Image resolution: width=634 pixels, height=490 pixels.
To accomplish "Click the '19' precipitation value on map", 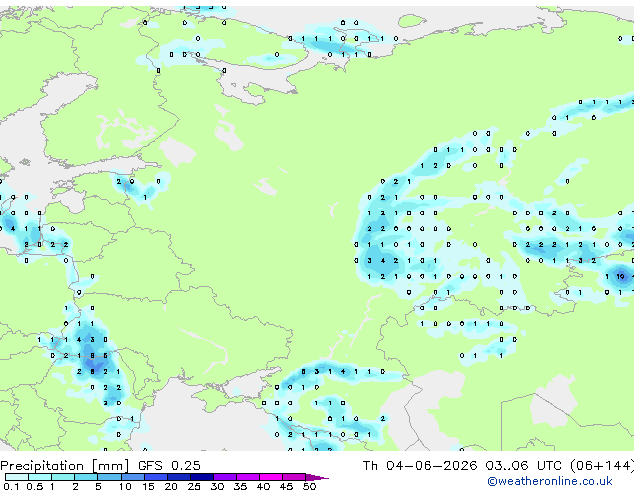I will click(621, 277).
